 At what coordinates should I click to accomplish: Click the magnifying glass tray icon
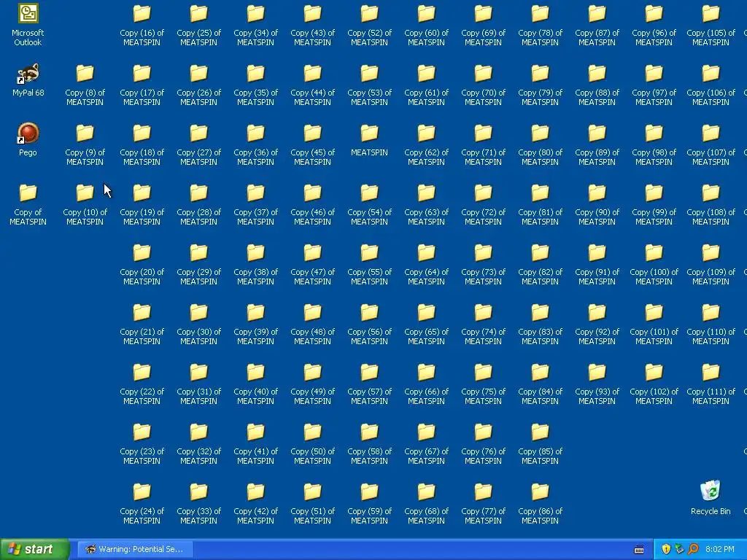(x=693, y=549)
